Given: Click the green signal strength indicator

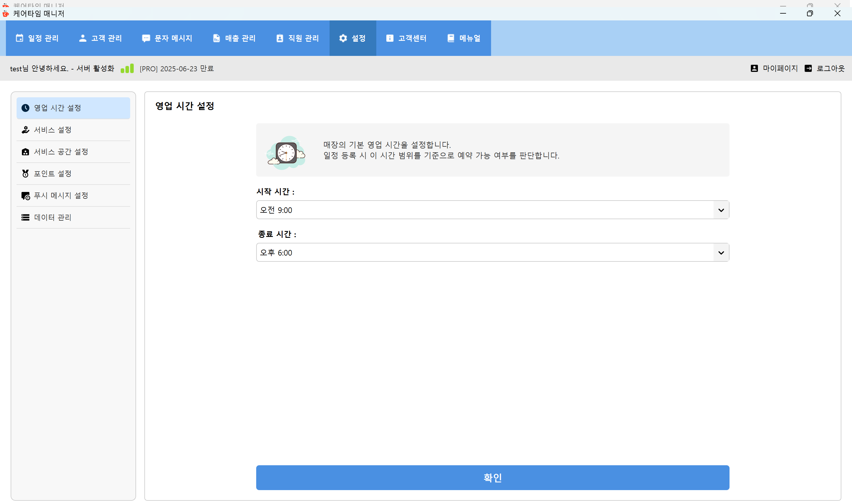Looking at the screenshot, I should pyautogui.click(x=127, y=68).
